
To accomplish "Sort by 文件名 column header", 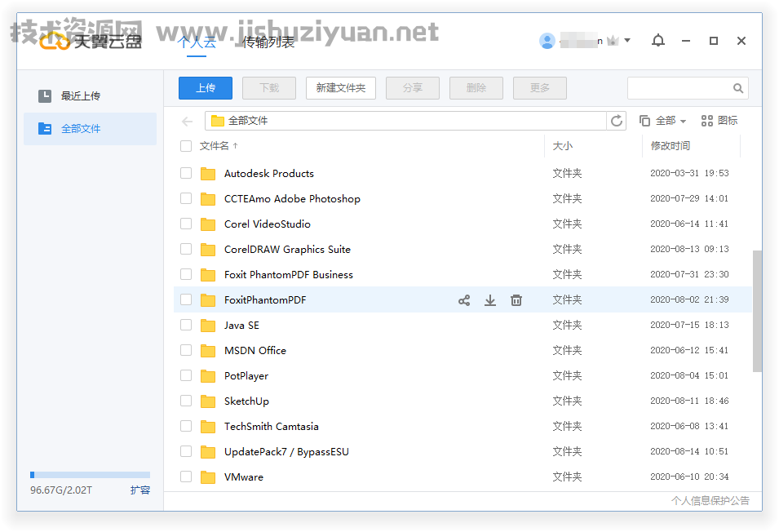I will click(219, 146).
